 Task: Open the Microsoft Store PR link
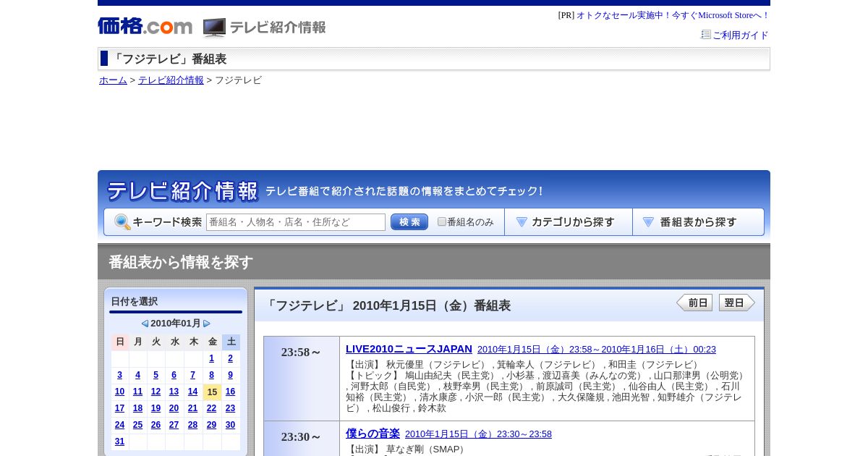pyautogui.click(x=673, y=15)
